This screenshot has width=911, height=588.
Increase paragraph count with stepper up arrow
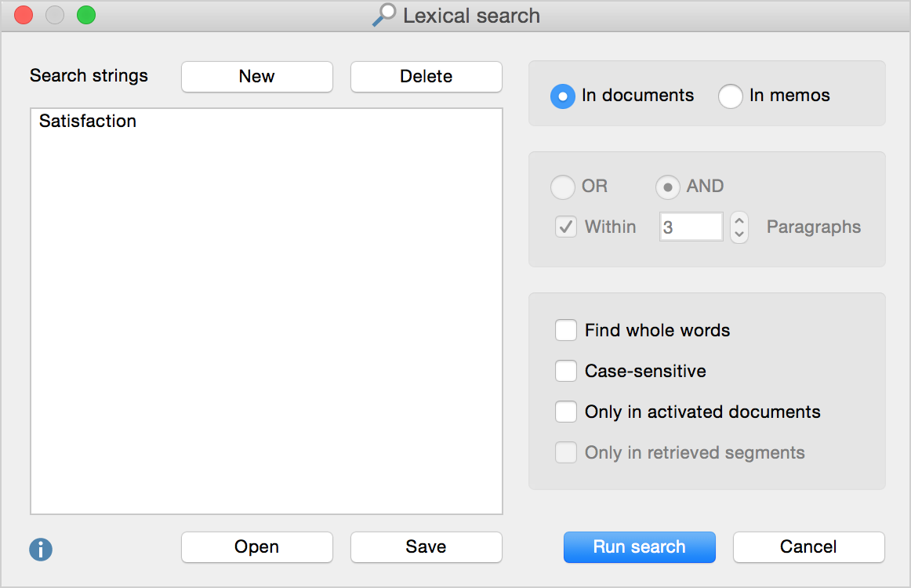[739, 220]
